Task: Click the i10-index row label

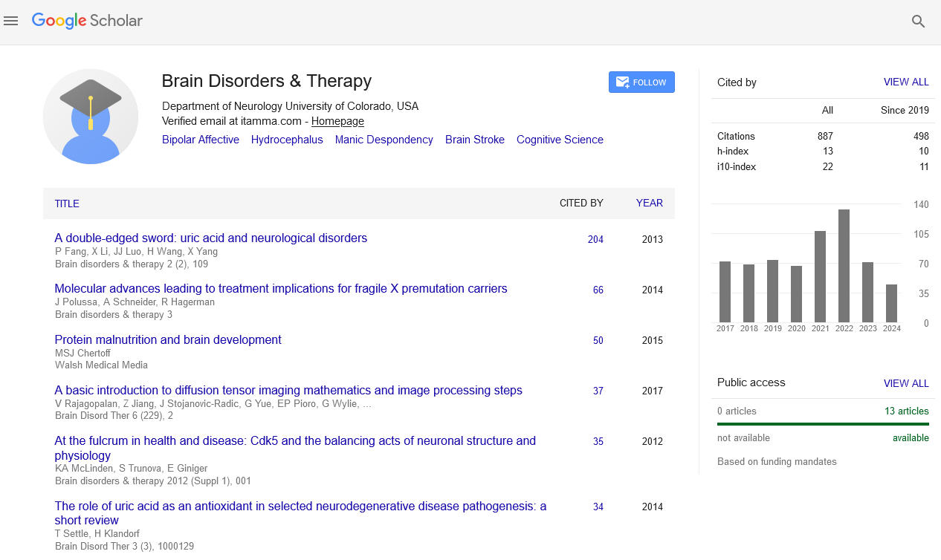Action: tap(737, 166)
